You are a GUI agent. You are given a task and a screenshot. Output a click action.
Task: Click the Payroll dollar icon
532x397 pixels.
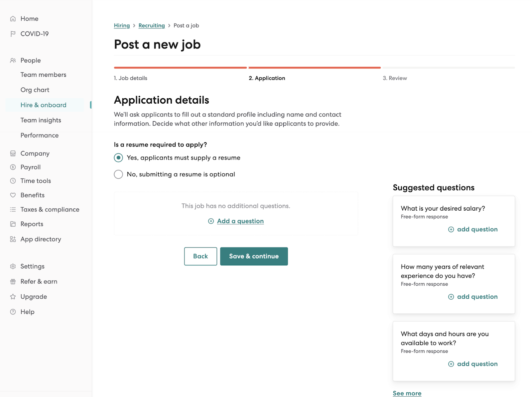[x=13, y=167]
